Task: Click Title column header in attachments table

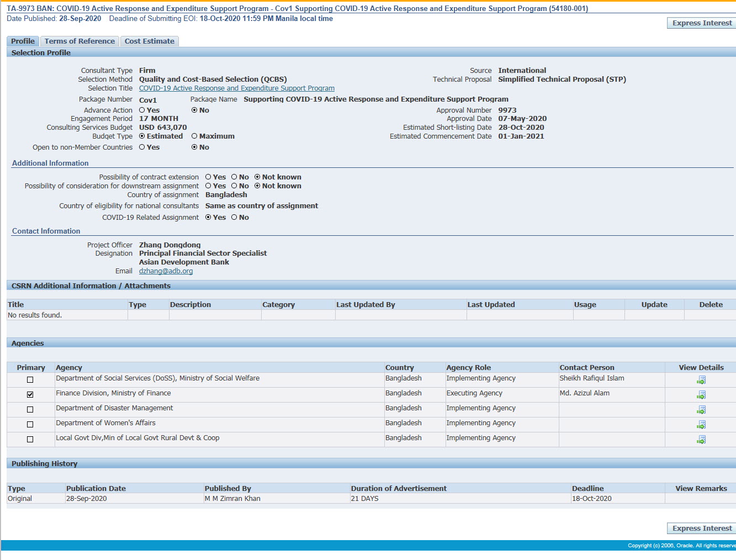Action: tap(15, 305)
